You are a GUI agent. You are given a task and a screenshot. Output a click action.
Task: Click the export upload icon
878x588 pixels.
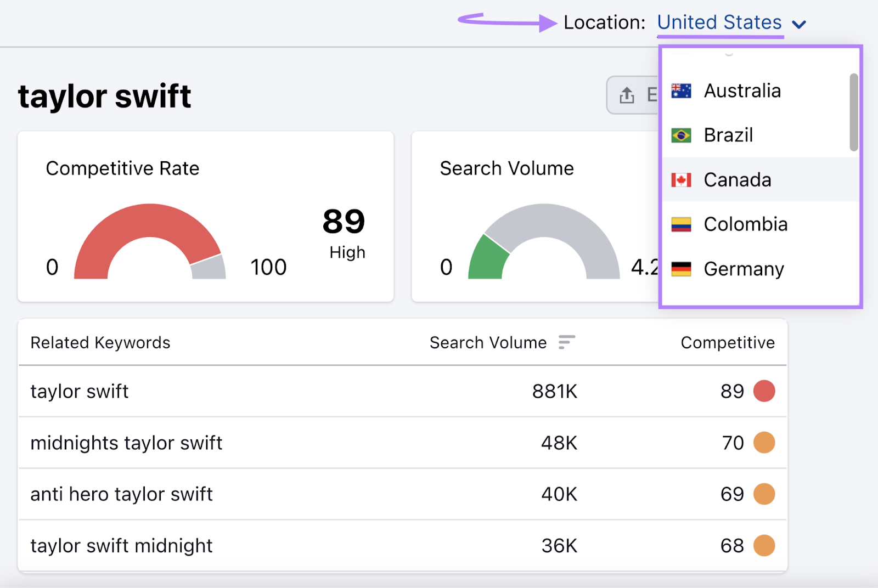(x=627, y=95)
